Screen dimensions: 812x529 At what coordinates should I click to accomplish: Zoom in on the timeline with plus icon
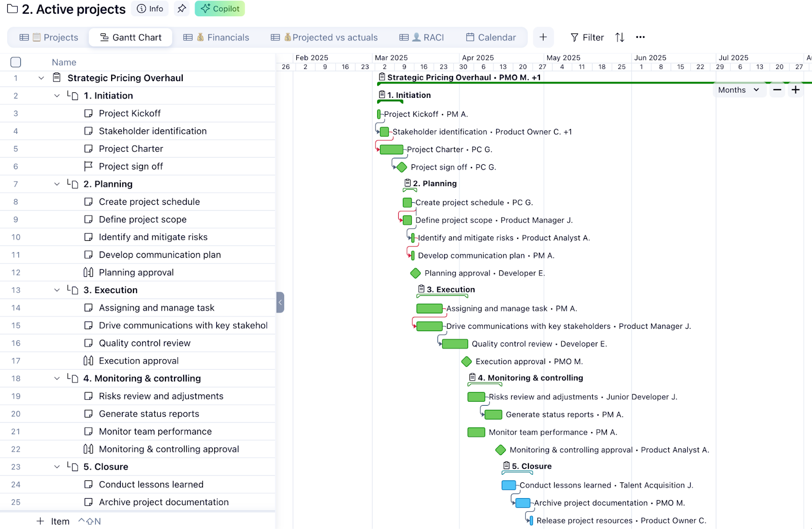(795, 90)
